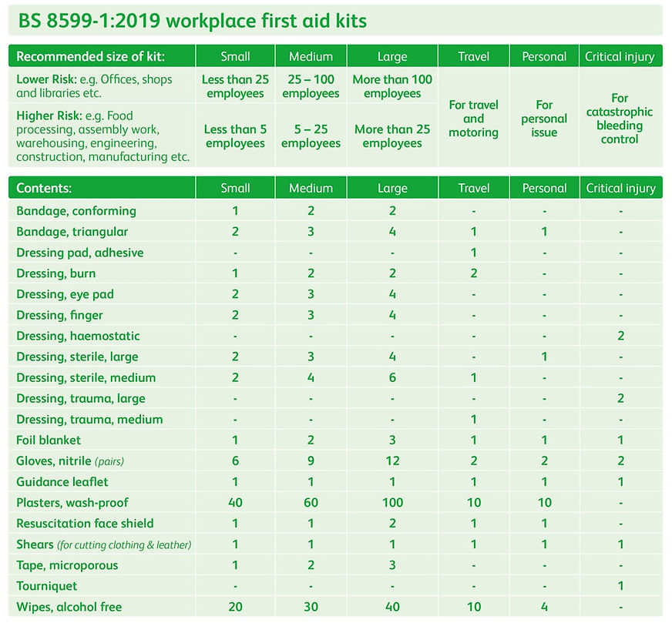
Task: Click the '9' value in Gloves row
Action: click(x=311, y=461)
